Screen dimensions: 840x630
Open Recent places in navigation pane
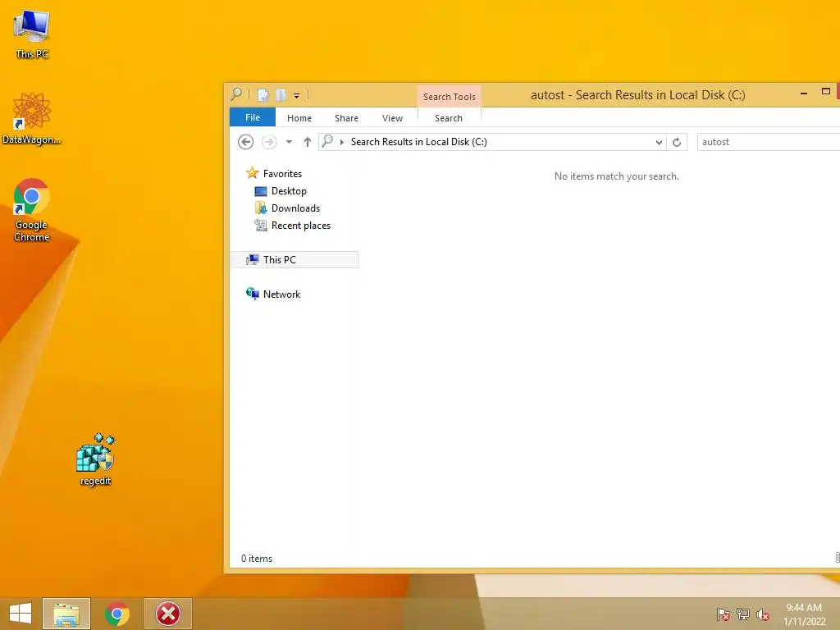pyautogui.click(x=300, y=226)
